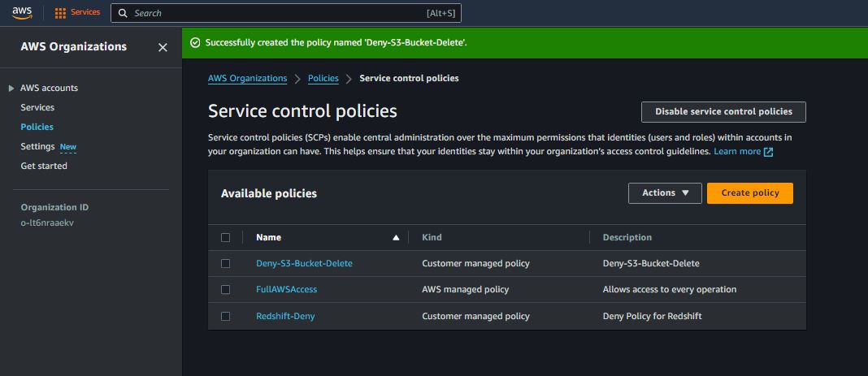Click the AWS logo home icon
The width and height of the screenshot is (868, 376).
click(x=22, y=12)
